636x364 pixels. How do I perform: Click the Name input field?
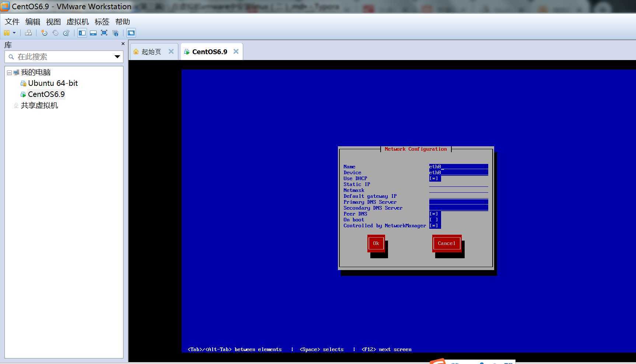coord(458,167)
